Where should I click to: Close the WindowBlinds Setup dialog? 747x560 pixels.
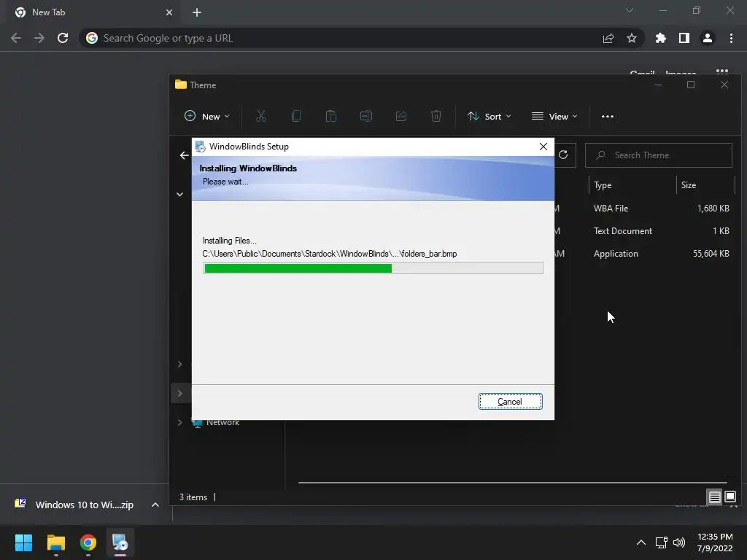(x=543, y=147)
